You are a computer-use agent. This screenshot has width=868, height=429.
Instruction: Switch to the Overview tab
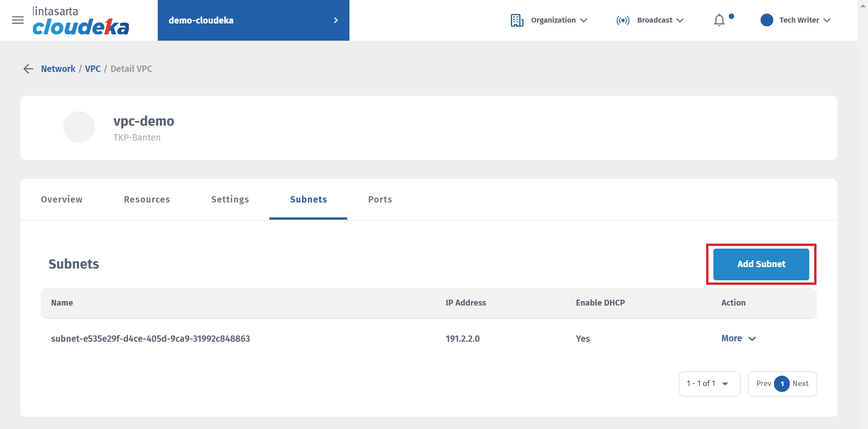pyautogui.click(x=61, y=199)
